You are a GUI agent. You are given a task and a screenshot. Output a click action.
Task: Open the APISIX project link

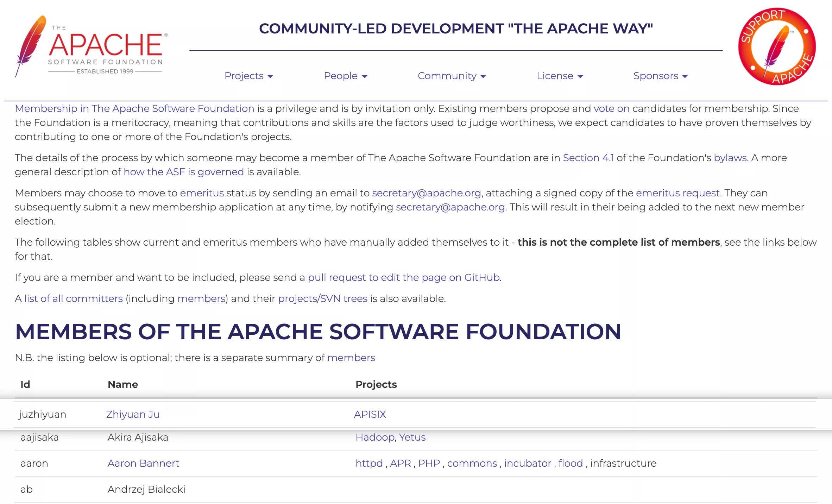click(x=370, y=414)
